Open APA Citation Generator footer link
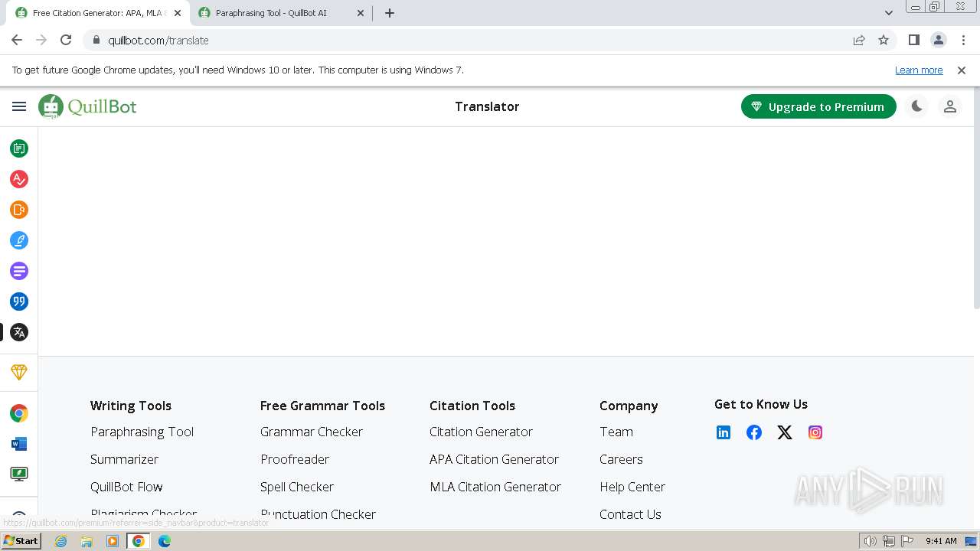This screenshot has width=980, height=551. [494, 459]
